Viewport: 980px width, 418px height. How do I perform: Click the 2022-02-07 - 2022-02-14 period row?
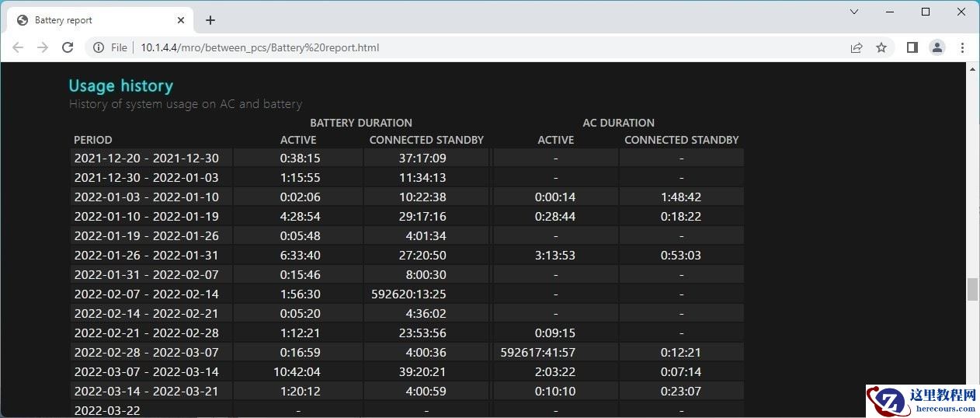146,294
